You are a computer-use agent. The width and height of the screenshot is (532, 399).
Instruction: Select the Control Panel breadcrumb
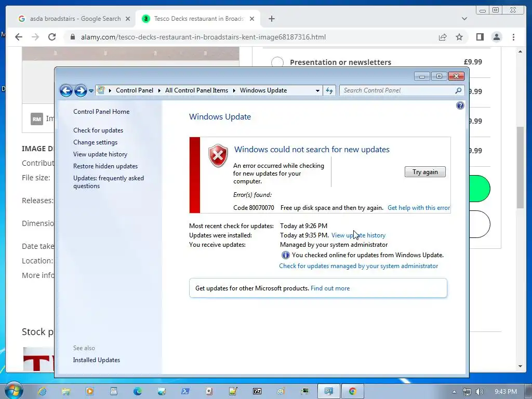click(135, 90)
